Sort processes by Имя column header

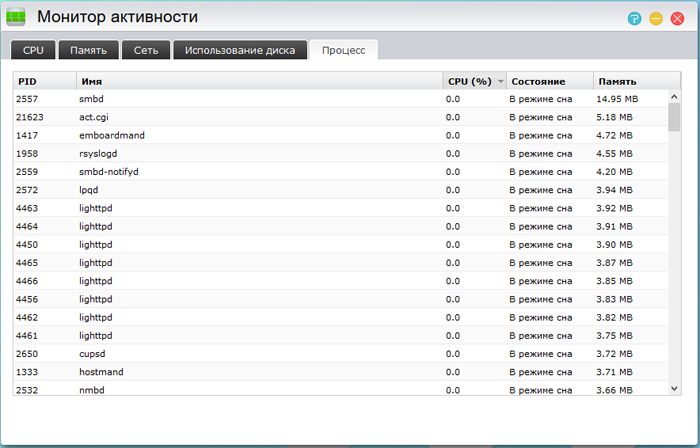click(x=258, y=81)
